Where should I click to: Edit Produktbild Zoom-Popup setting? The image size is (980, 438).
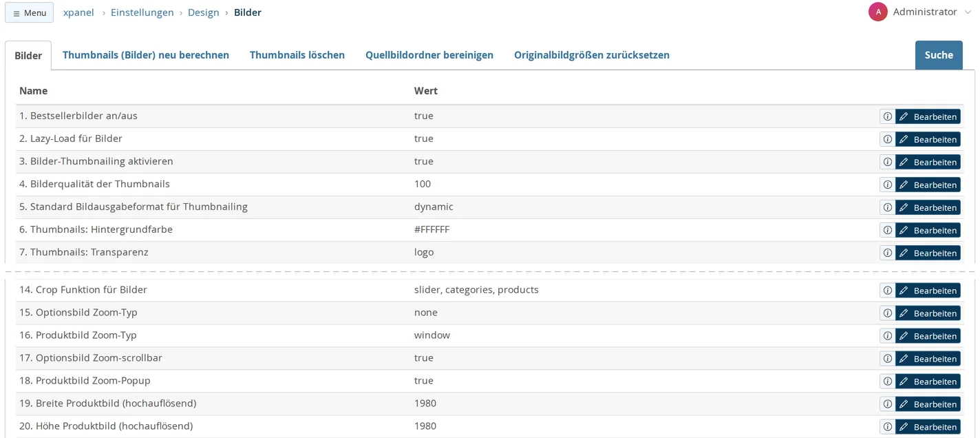(x=928, y=382)
